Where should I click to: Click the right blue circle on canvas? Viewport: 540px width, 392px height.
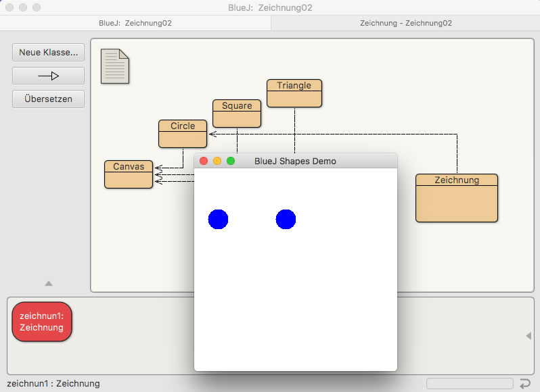tap(286, 219)
